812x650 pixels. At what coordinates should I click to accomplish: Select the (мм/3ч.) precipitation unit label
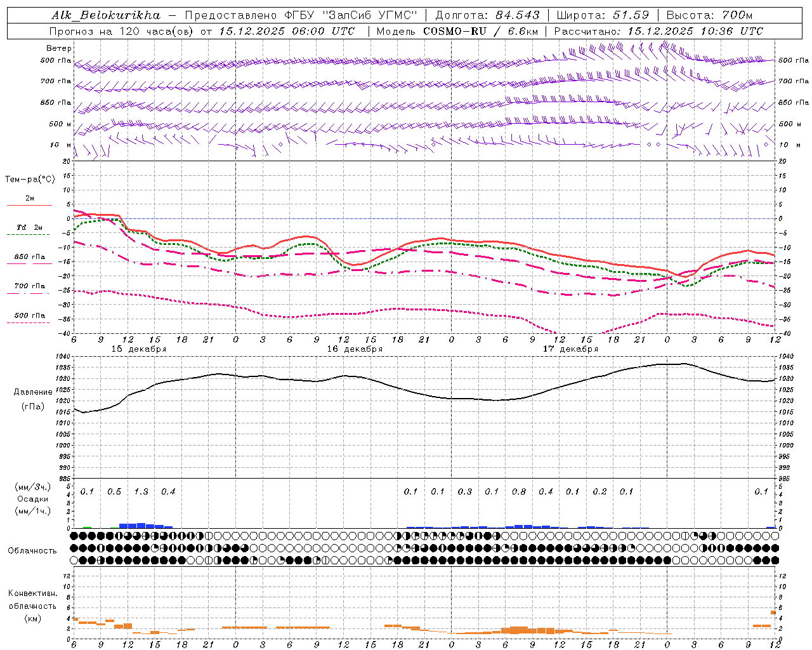tap(32, 487)
